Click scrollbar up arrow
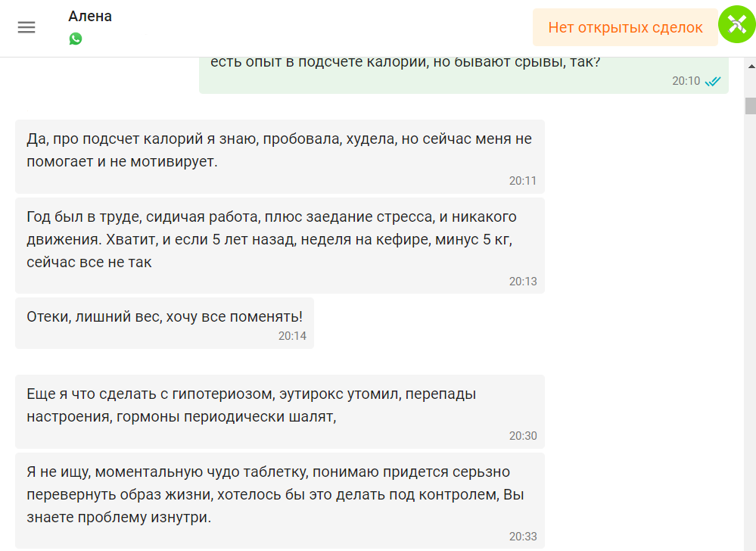Screen dimensions: 756x551 (751, 66)
